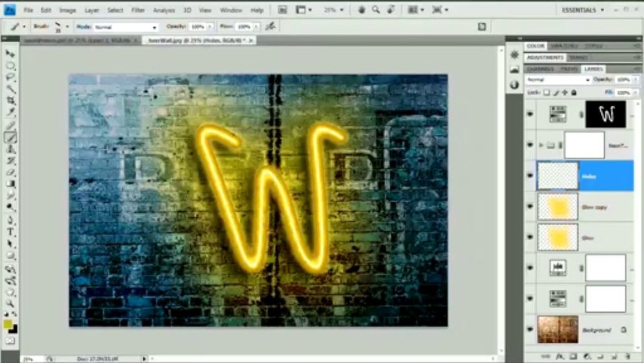Image resolution: width=644 pixels, height=363 pixels.
Task: Click the W layer mask thumbnail
Action: [606, 114]
